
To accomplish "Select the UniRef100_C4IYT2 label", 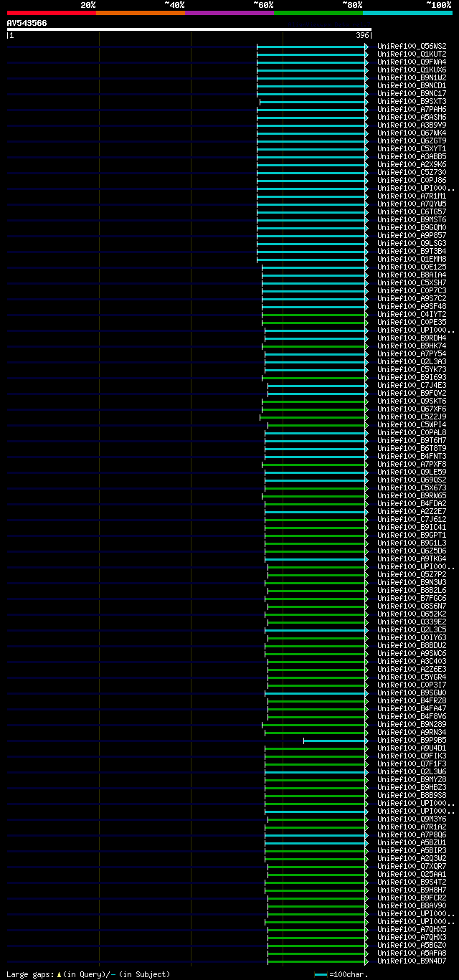I will (412, 314).
